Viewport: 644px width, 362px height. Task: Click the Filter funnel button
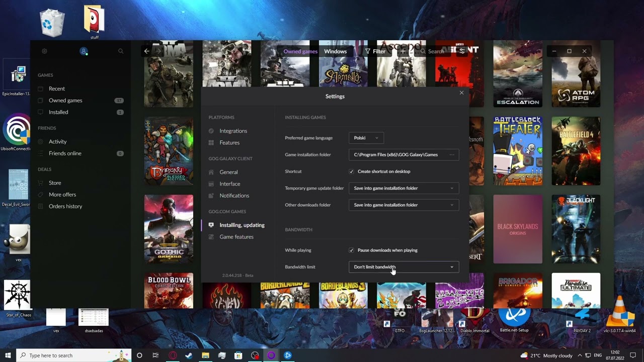(x=375, y=51)
